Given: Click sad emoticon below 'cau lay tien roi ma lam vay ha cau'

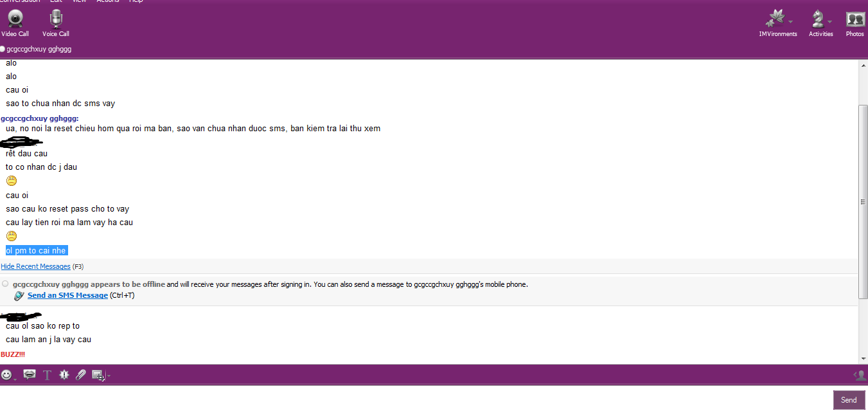Looking at the screenshot, I should click(x=12, y=236).
